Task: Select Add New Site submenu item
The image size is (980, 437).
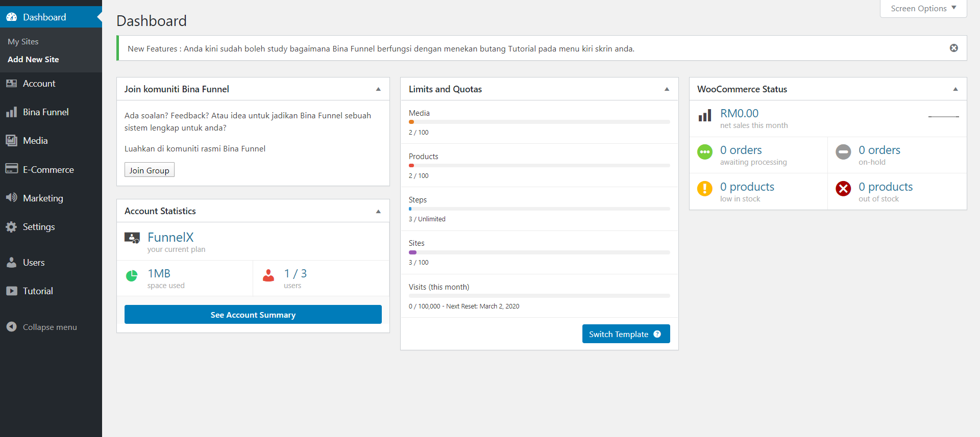Action: pos(33,59)
